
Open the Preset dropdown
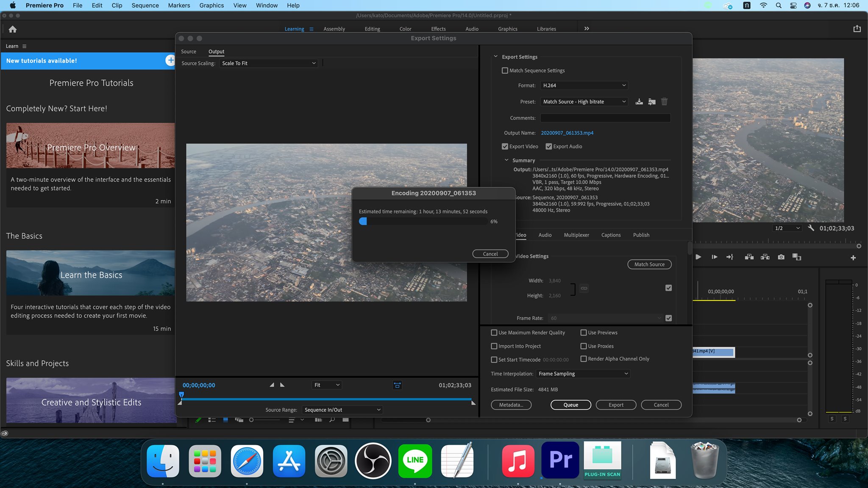click(584, 102)
